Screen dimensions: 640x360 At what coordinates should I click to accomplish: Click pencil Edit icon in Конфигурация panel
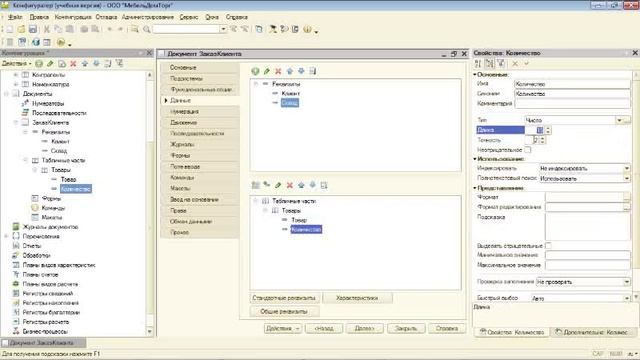[50, 64]
